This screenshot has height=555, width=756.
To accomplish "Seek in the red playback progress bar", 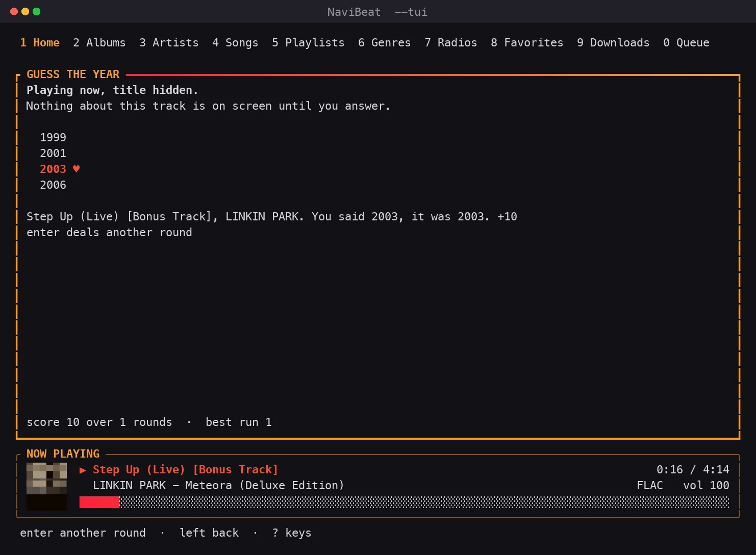I will (404, 502).
